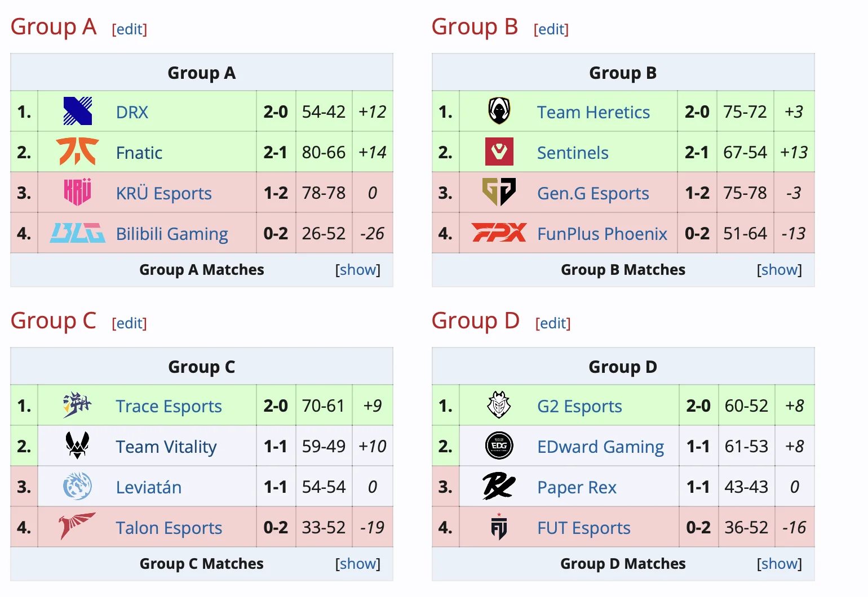This screenshot has height=597, width=868.
Task: Go to Gen.G Esports team link
Action: [x=593, y=193]
